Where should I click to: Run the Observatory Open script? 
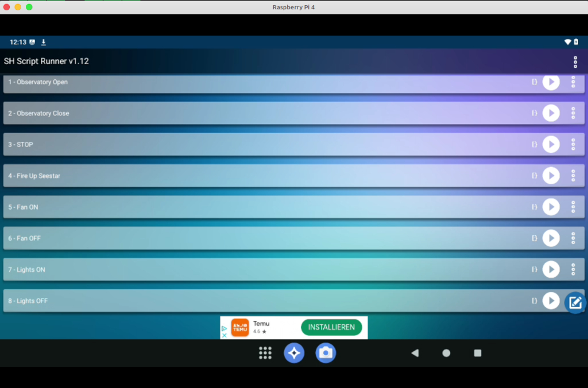click(x=551, y=82)
